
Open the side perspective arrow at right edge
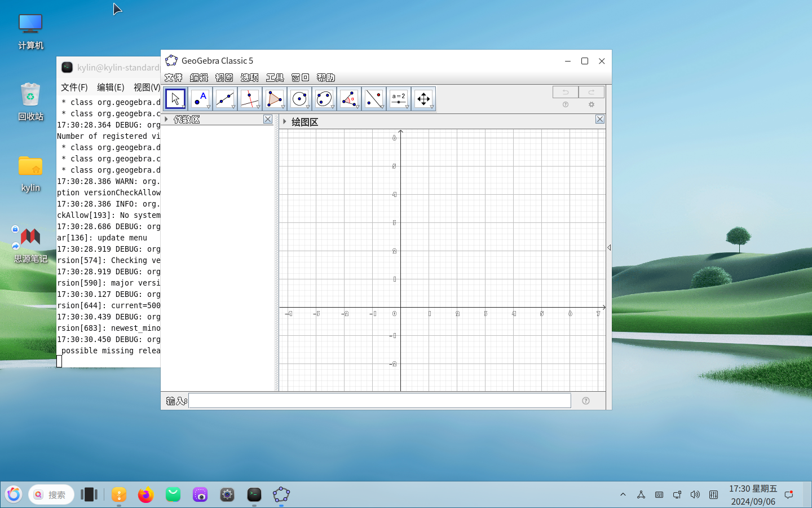pos(609,248)
